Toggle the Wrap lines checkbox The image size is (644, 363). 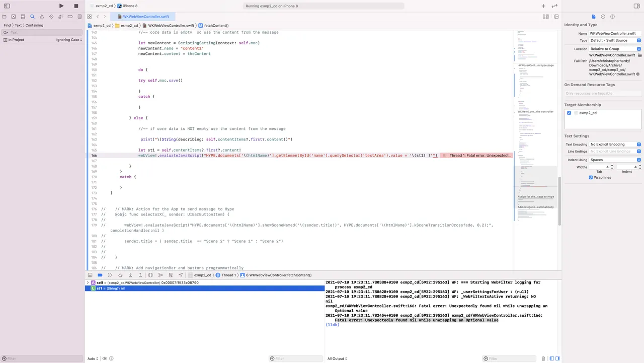coord(591,177)
